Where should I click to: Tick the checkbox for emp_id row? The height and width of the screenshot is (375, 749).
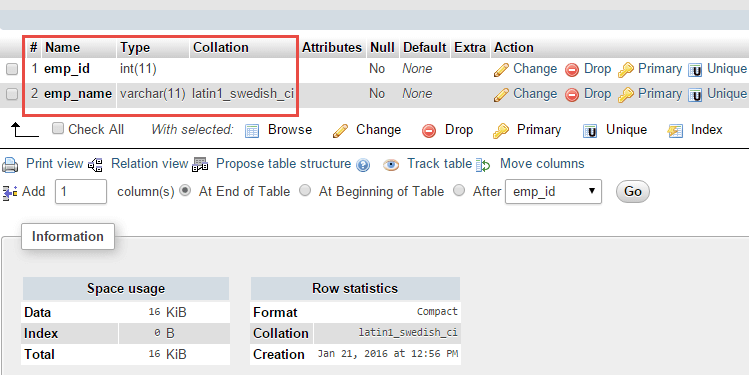coord(12,69)
